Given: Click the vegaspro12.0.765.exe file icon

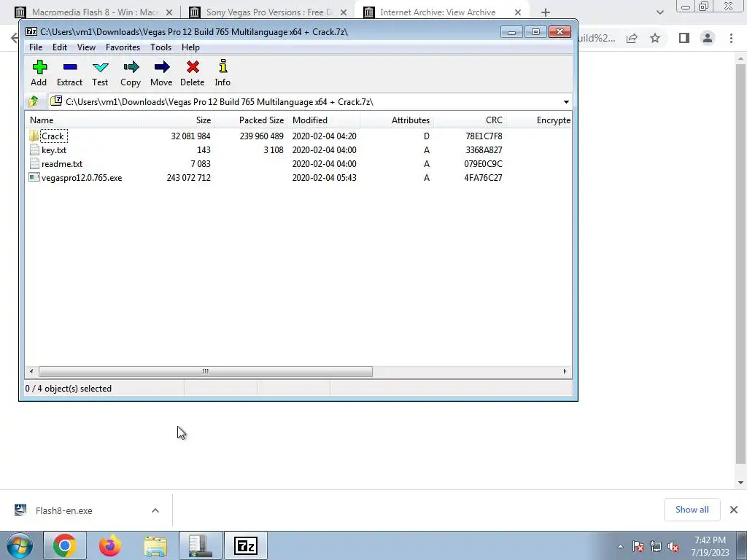Looking at the screenshot, I should tap(34, 178).
